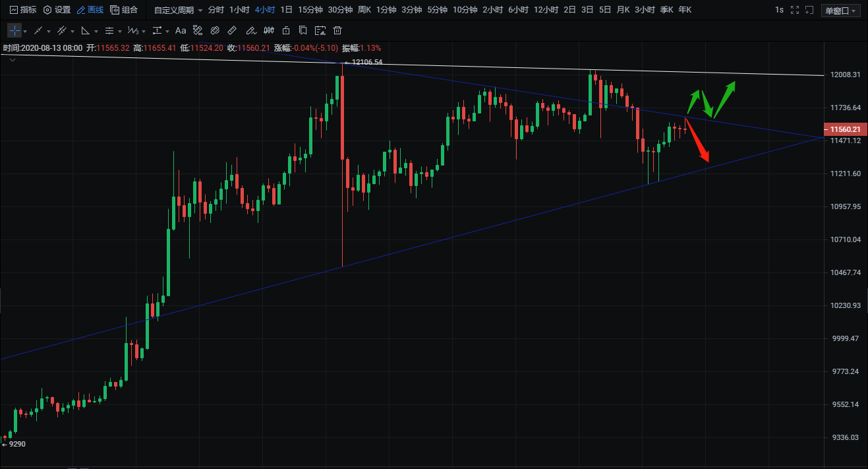This screenshot has width=868, height=469.
Task: Switch the 1s real-time refresh option
Action: pyautogui.click(x=779, y=10)
